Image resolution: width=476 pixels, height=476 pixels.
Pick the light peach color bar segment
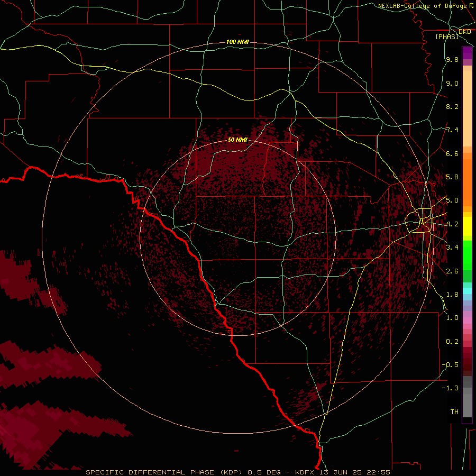point(467,108)
